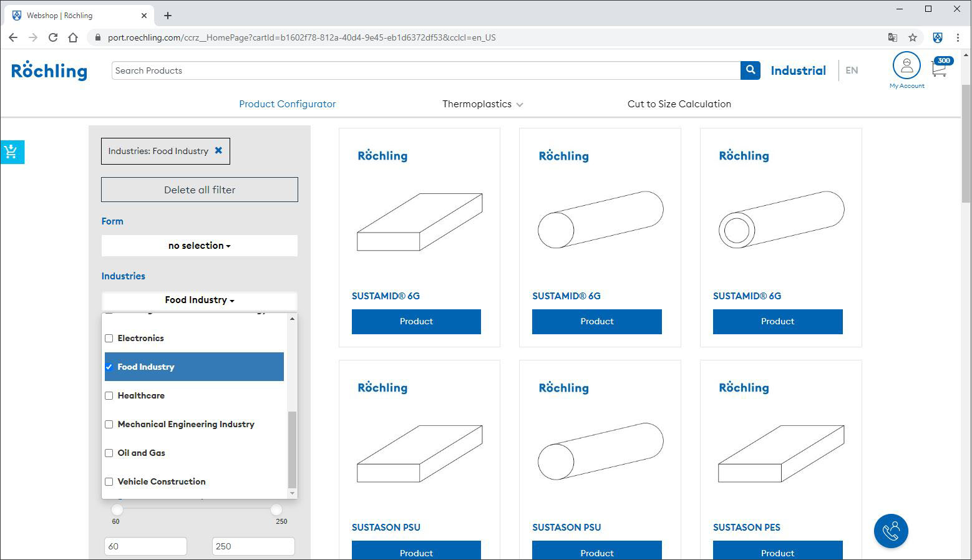Remove the Food Industry filter tag X
The image size is (972, 560).
tap(218, 150)
